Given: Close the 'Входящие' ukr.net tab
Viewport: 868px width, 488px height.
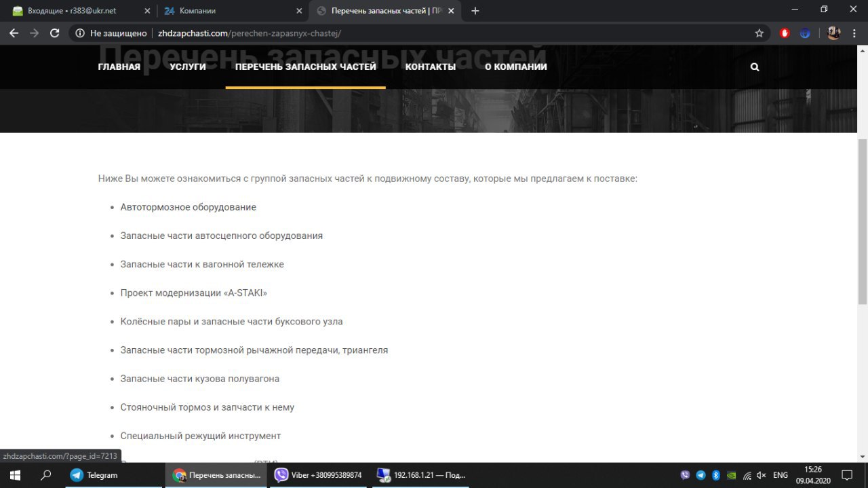Looking at the screenshot, I should tap(147, 11).
